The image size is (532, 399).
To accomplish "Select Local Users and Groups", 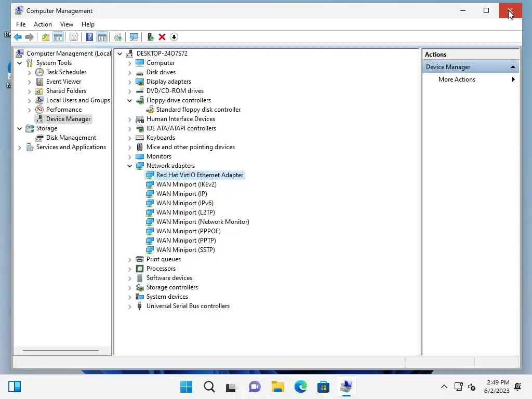I will [78, 100].
